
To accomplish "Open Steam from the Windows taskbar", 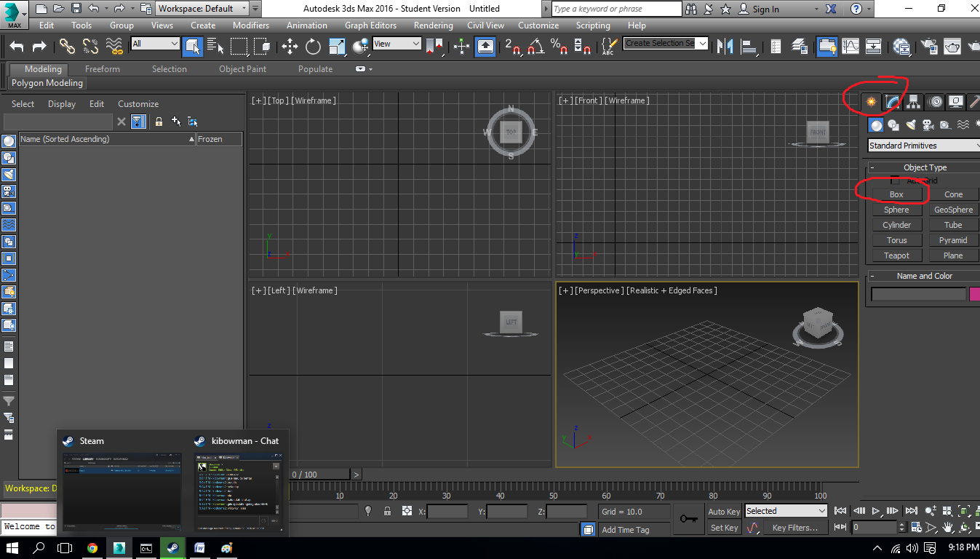I will (172, 548).
